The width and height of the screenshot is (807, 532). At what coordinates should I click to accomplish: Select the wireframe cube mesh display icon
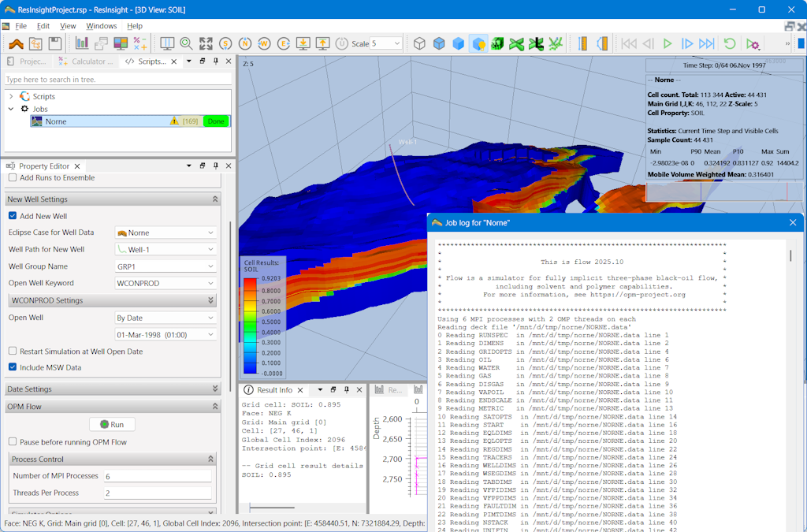point(420,43)
